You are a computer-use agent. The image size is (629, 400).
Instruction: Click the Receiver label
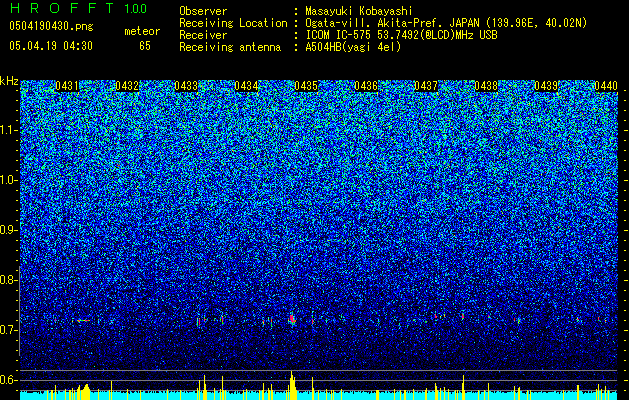click(x=203, y=35)
